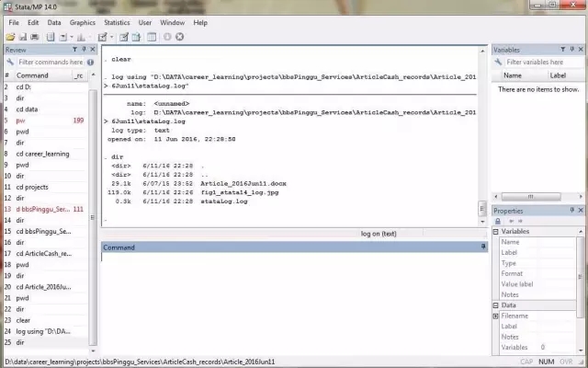Open the File menu
This screenshot has height=368, width=588.
coord(14,22)
